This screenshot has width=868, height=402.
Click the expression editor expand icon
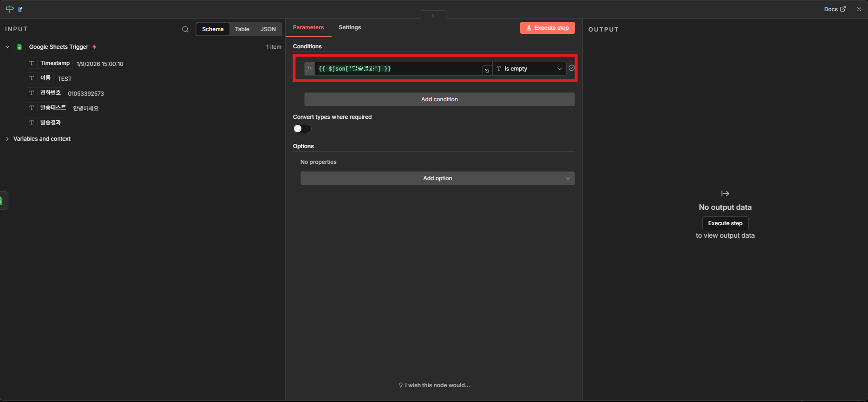[x=487, y=71]
